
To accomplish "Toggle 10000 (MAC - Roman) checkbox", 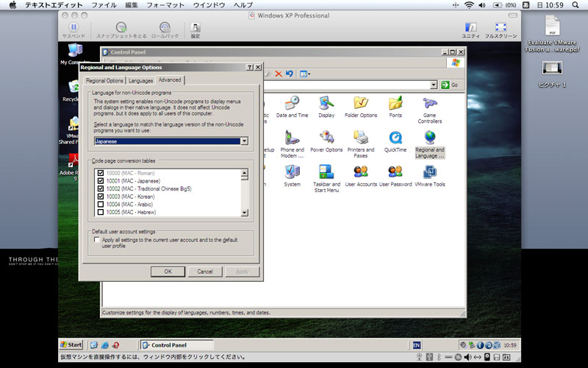I will pyautogui.click(x=101, y=173).
